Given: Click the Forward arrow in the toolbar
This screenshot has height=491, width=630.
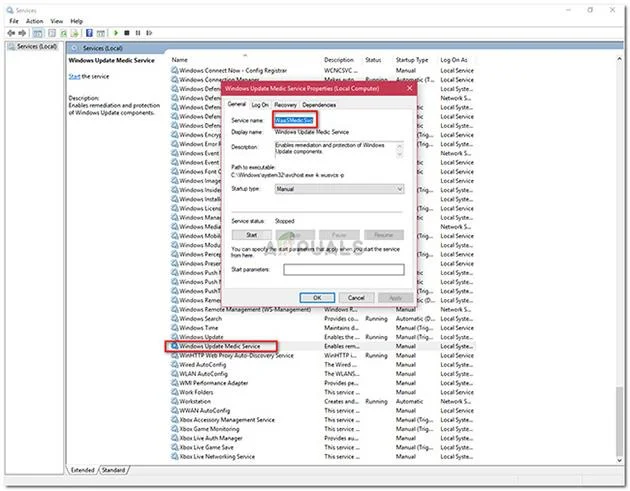Looking at the screenshot, I should click(22, 33).
